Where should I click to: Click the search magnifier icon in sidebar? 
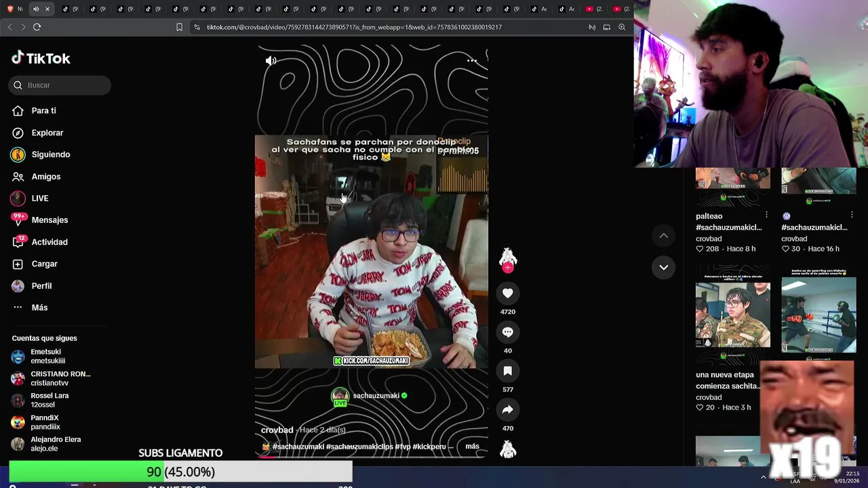(18, 85)
